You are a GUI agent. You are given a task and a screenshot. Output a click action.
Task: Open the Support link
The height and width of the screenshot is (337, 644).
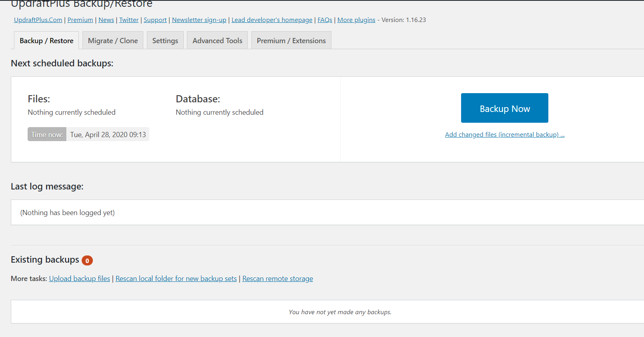(x=155, y=20)
